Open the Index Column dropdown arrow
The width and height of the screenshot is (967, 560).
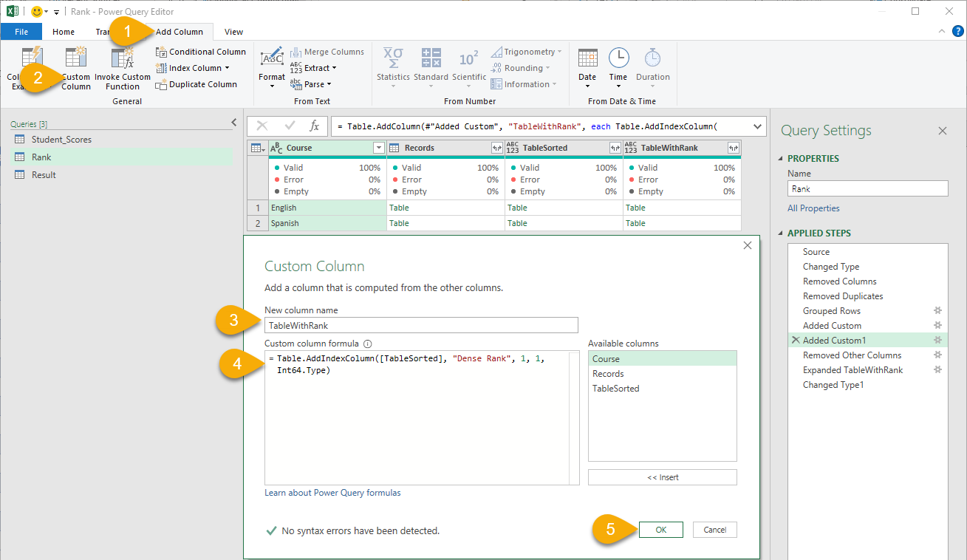[x=227, y=68]
